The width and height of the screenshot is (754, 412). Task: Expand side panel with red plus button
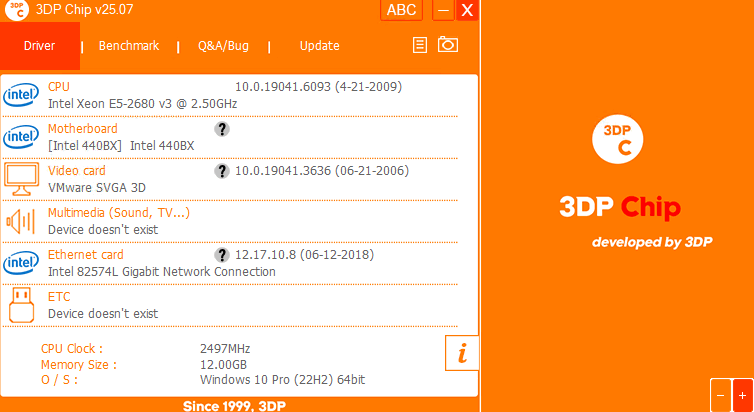pos(742,396)
